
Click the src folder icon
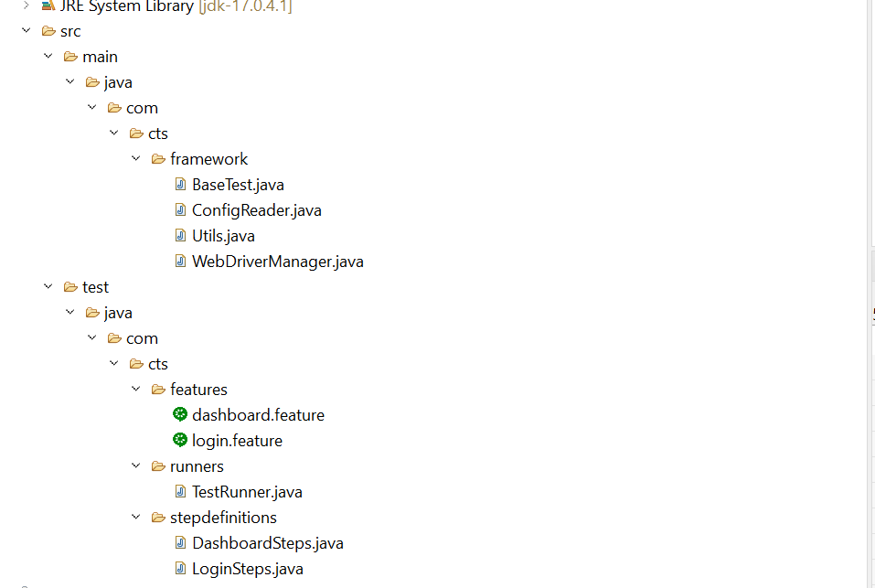(x=48, y=30)
